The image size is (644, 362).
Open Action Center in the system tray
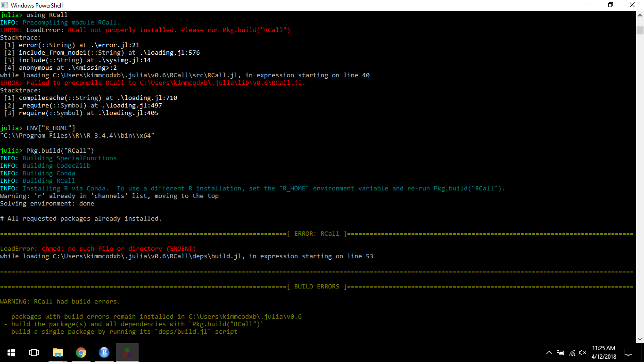click(628, 352)
